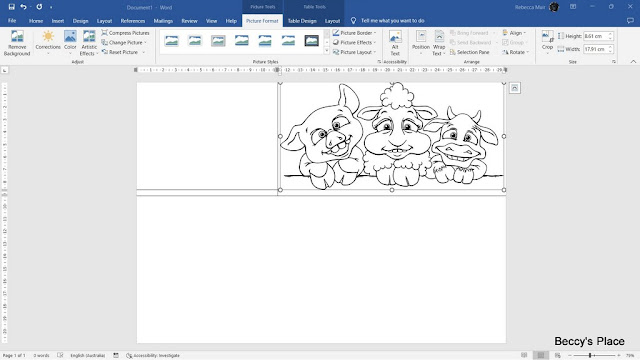Image resolution: width=640 pixels, height=360 pixels.
Task: Apply last picture style with black frame
Action: tap(311, 40)
